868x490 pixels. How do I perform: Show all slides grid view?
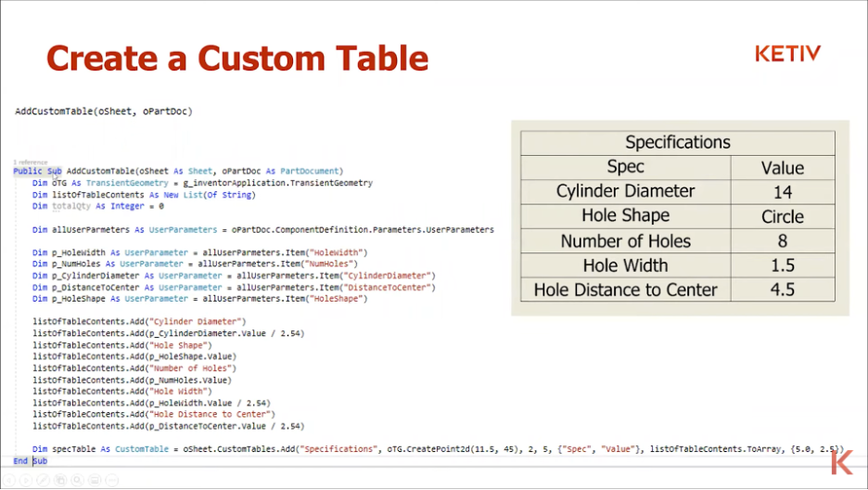(59, 480)
